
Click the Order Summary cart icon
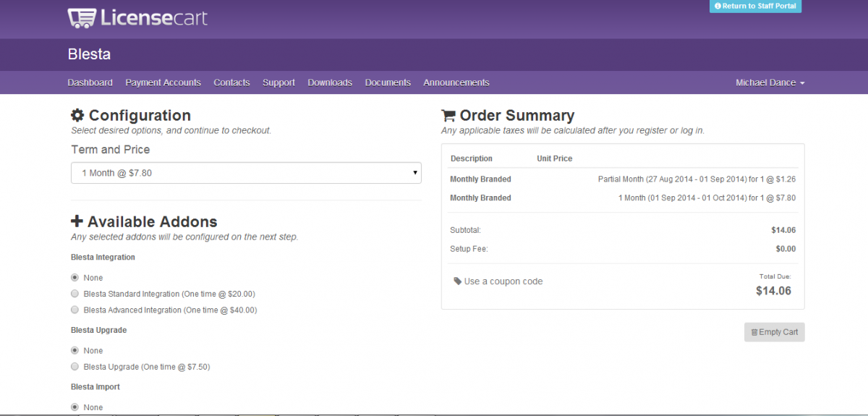pyautogui.click(x=448, y=116)
